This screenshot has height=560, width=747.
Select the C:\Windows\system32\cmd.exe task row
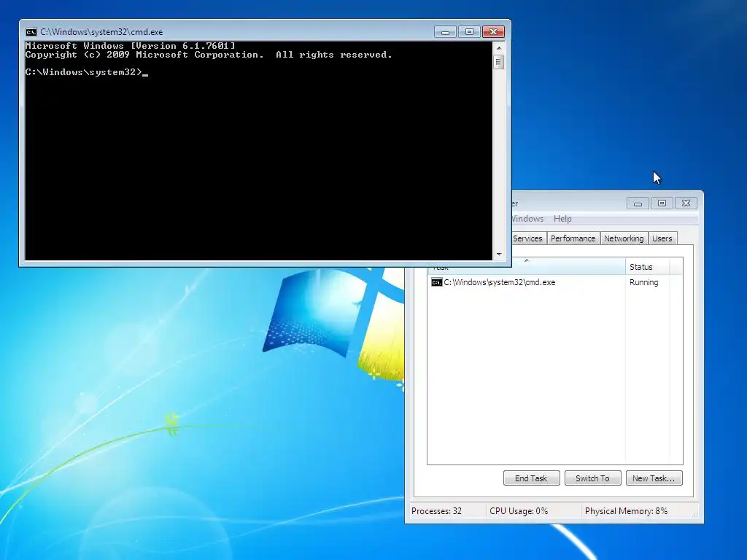[555, 282]
